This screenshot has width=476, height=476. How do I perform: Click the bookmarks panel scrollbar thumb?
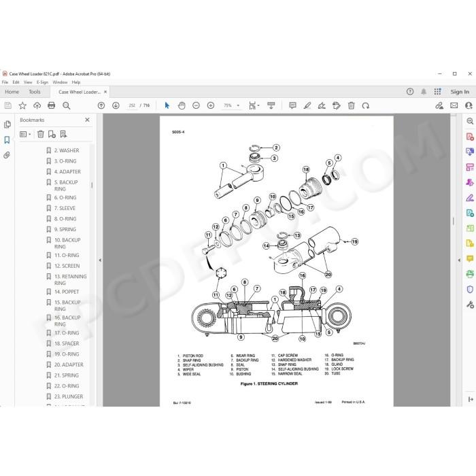[92, 185]
